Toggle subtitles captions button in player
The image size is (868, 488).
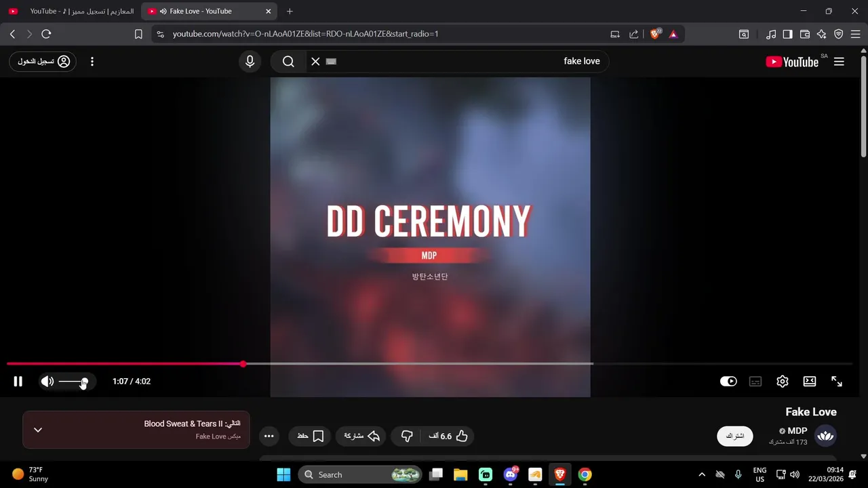tap(755, 382)
